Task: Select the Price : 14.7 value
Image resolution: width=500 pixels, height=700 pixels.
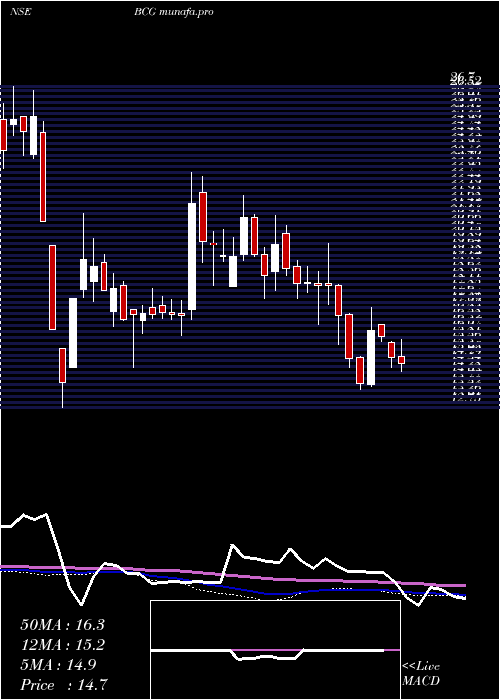Action: click(64, 685)
